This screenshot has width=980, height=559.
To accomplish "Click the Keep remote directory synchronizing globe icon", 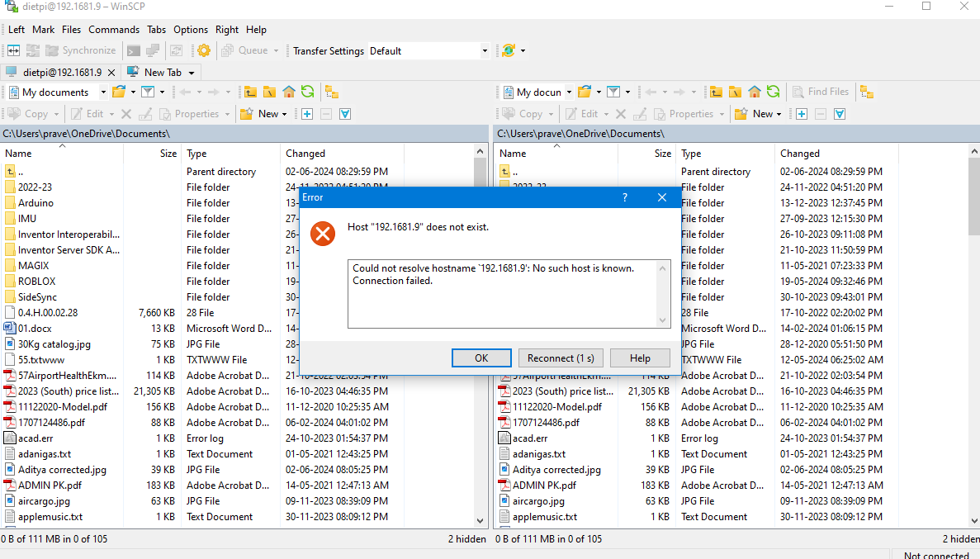I will point(509,50).
